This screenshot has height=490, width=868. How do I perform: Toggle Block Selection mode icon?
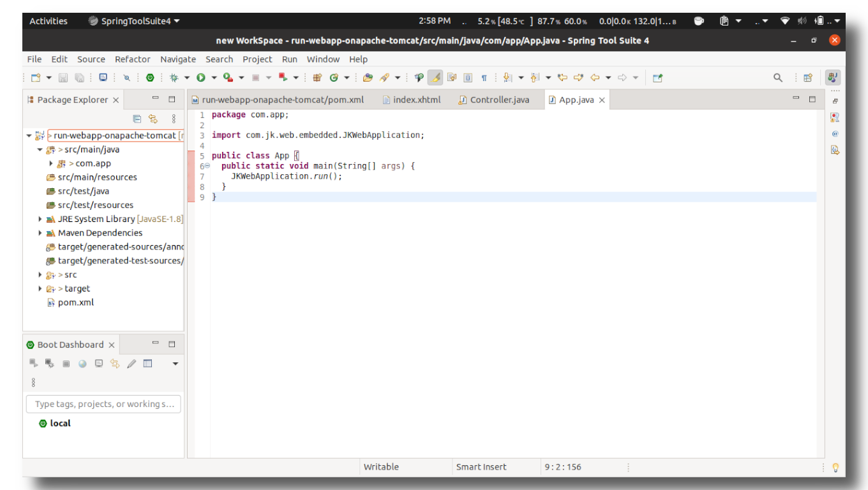(x=468, y=78)
